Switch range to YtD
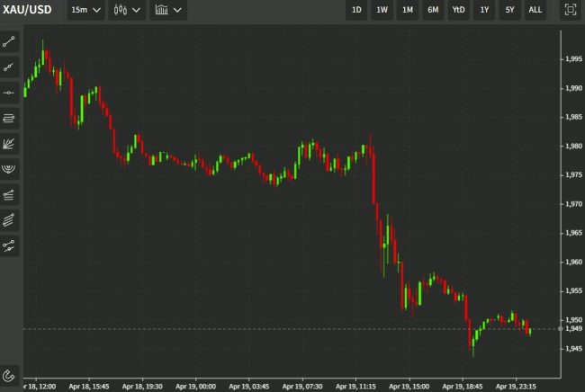Viewport: 585px width, 392px height. click(458, 10)
